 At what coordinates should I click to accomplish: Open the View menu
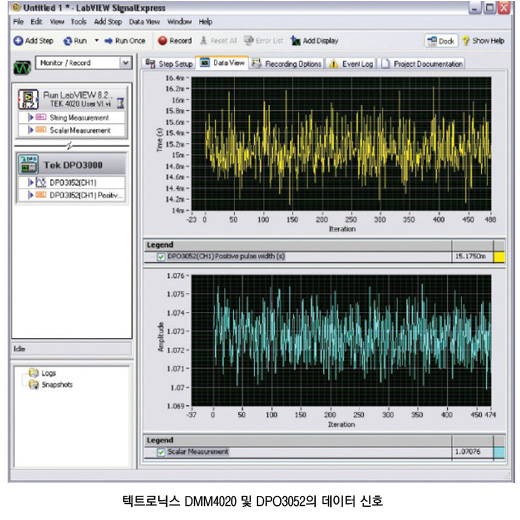(x=57, y=22)
